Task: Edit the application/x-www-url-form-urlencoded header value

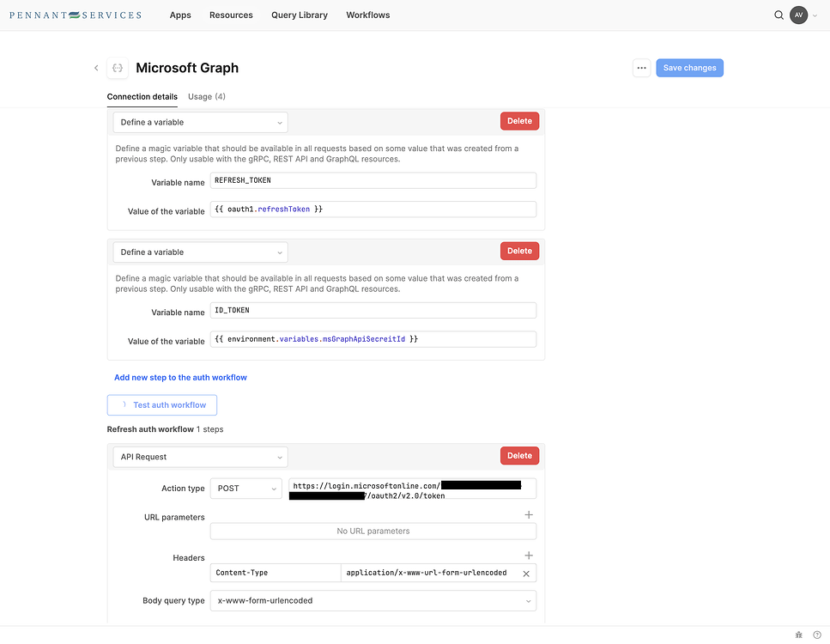Action: [429, 573]
